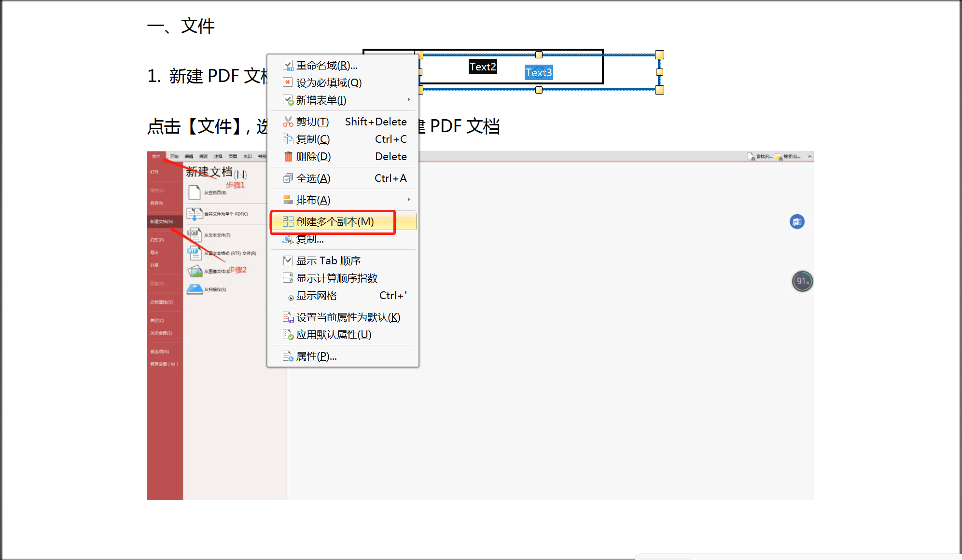962x560 pixels.
Task: Click 打开 in the red file sidebar
Action: (154, 172)
